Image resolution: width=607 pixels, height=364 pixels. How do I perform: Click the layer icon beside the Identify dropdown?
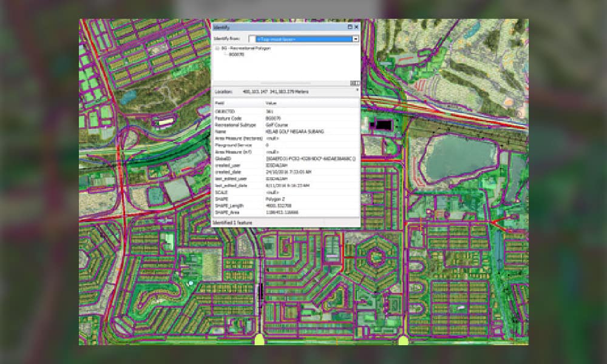[252, 39]
